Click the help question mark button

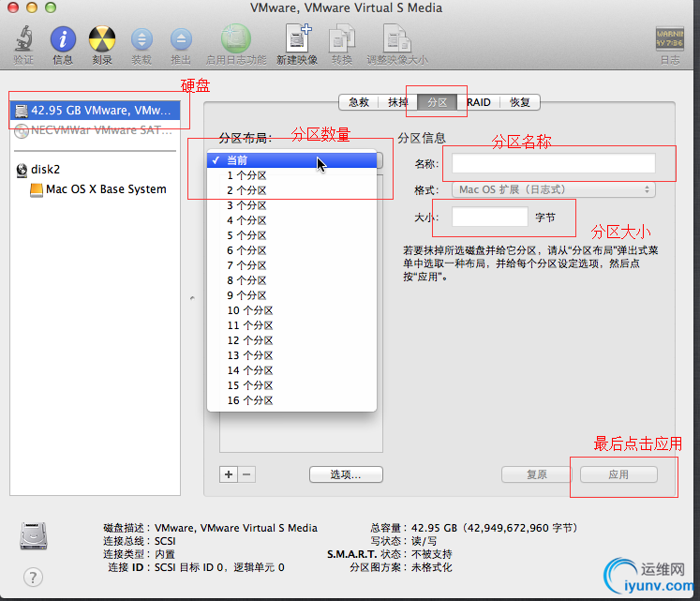(x=33, y=578)
